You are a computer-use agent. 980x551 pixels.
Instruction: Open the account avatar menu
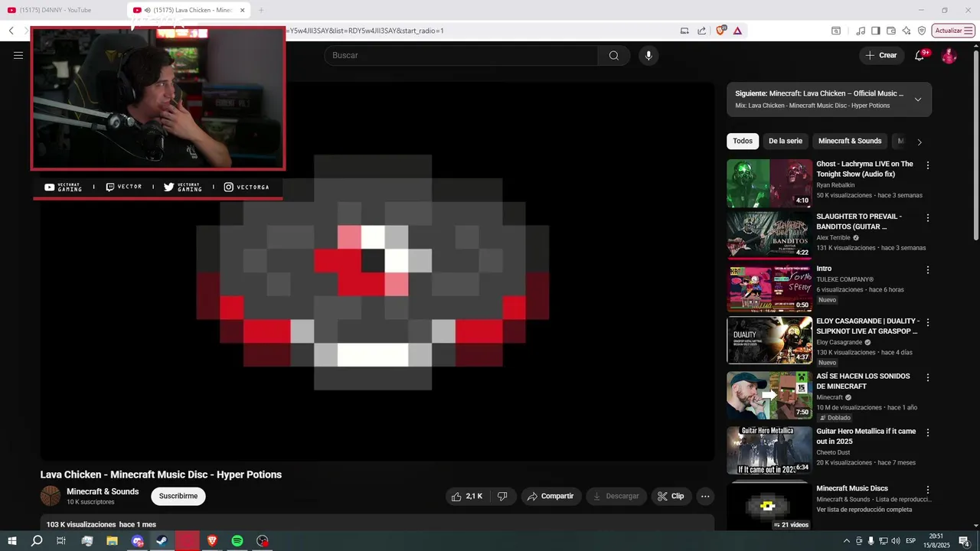(x=949, y=55)
